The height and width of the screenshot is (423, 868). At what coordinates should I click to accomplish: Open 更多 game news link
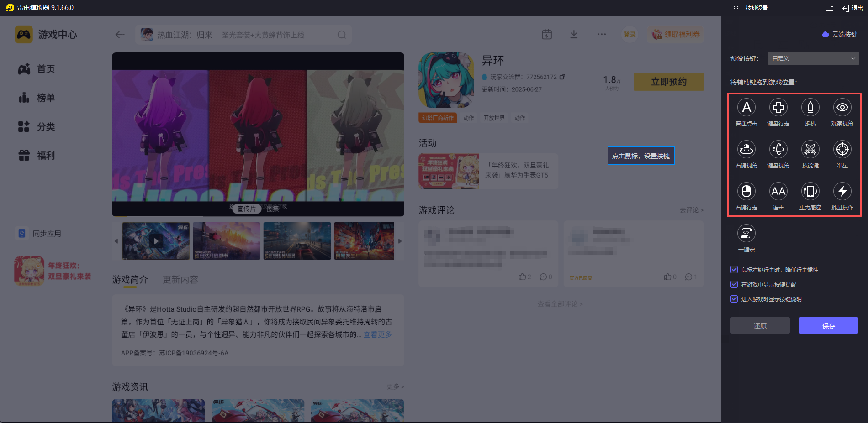[x=396, y=386]
